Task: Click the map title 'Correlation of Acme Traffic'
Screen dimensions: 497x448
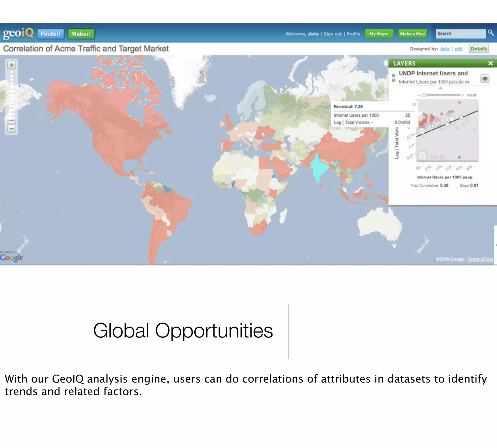Action: [86, 49]
